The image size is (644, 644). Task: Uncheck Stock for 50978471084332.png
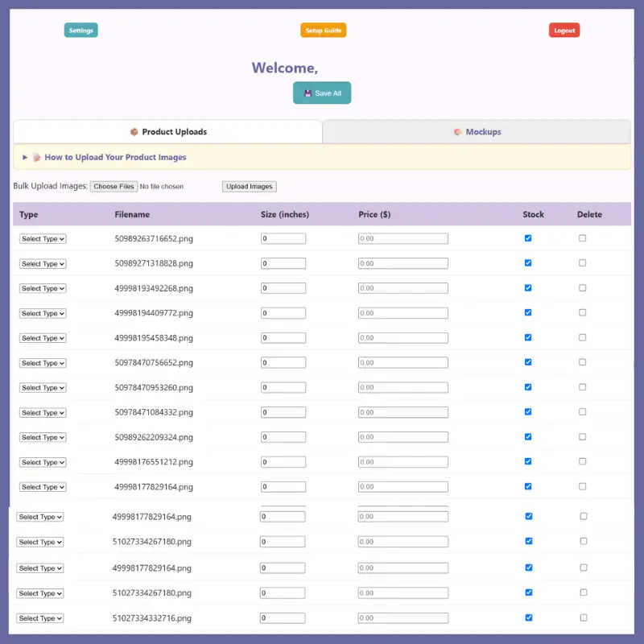coord(528,412)
